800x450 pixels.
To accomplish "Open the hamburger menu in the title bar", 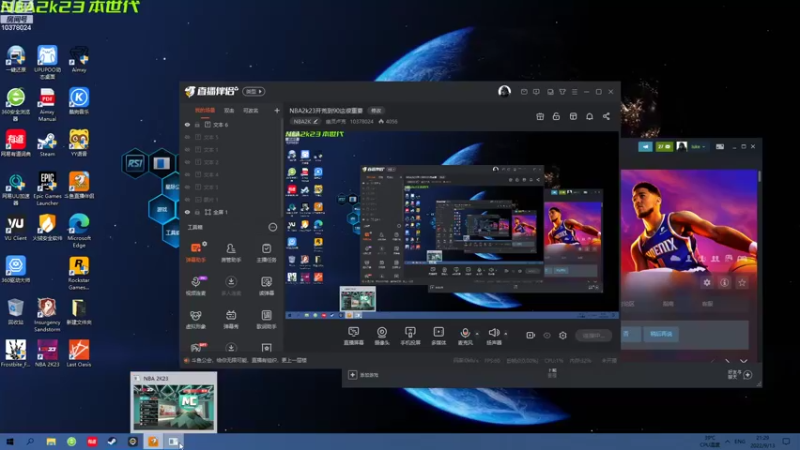I will pyautogui.click(x=574, y=92).
